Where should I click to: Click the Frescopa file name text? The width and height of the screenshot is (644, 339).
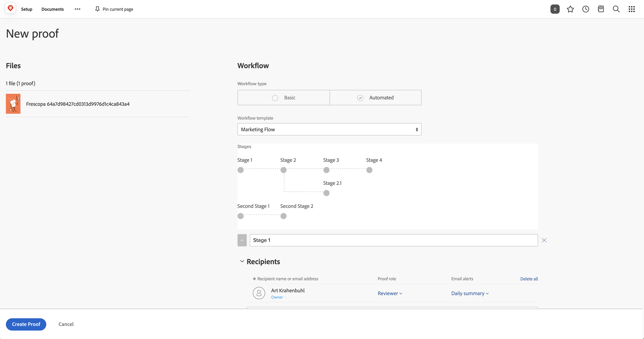(x=78, y=104)
